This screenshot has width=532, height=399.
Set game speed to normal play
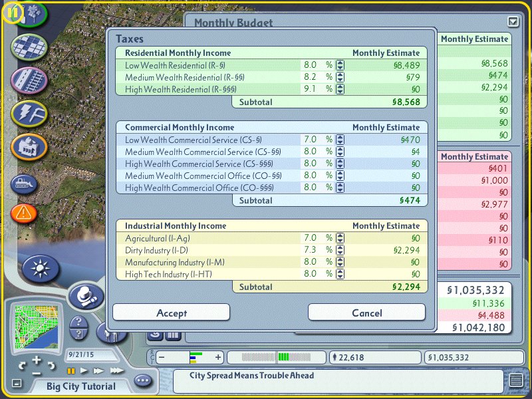pyautogui.click(x=84, y=370)
